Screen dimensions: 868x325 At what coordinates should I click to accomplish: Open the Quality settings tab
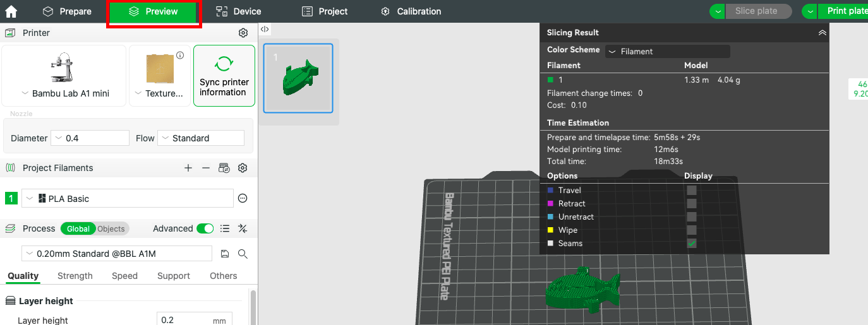coord(23,276)
